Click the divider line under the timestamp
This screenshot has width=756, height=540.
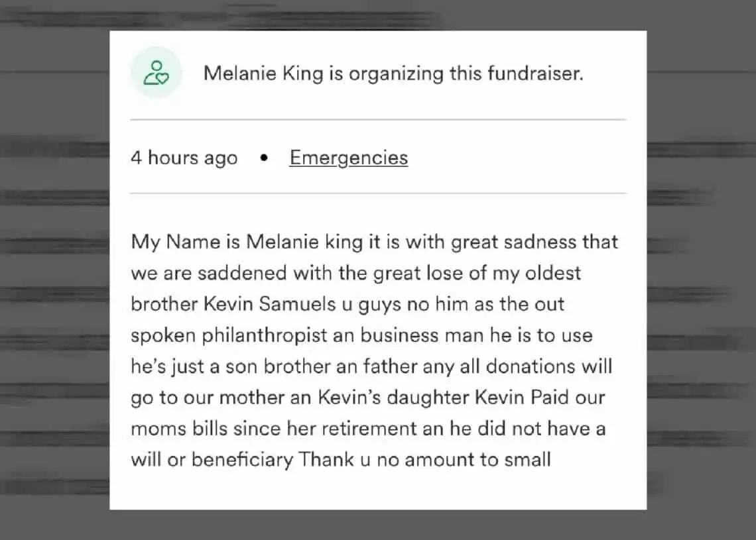[378, 193]
